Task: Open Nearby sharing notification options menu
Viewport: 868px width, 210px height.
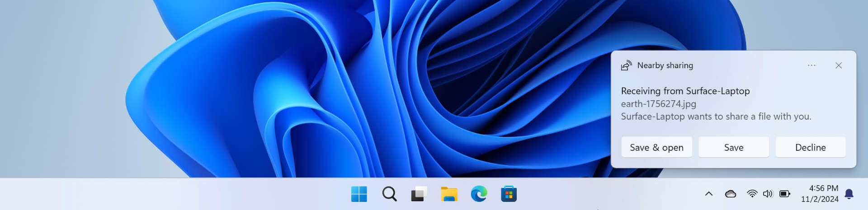Action: coord(811,65)
